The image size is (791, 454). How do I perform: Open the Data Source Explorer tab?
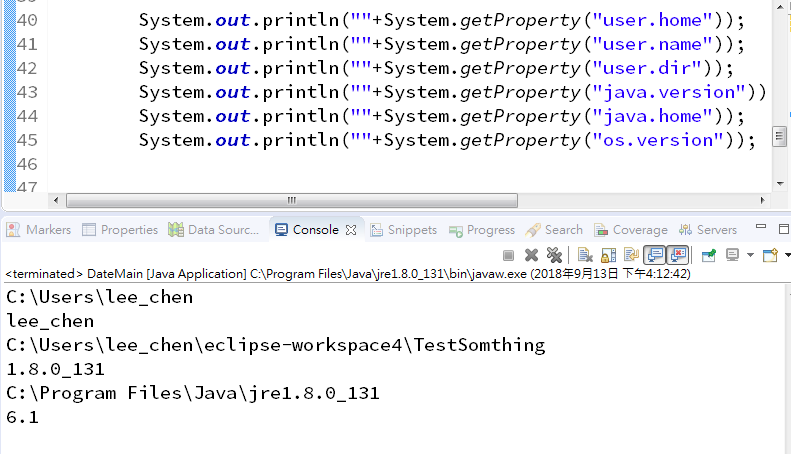pyautogui.click(x=213, y=230)
